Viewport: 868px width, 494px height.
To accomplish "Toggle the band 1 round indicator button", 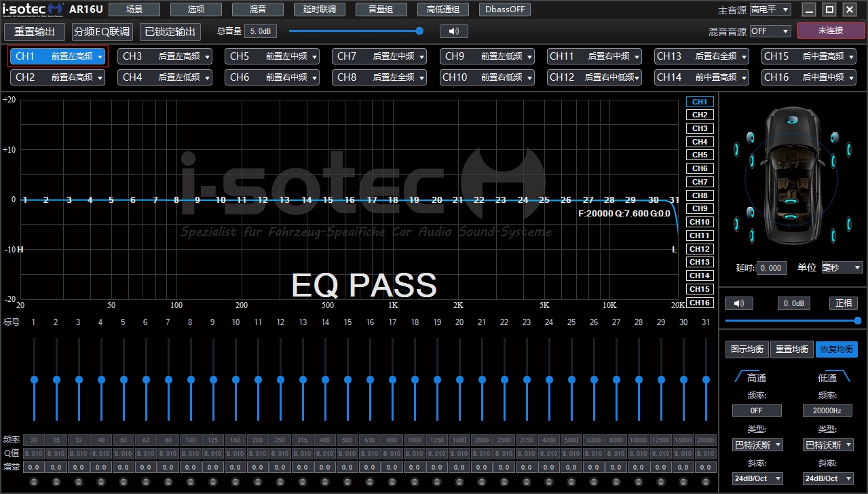I will 34,482.
